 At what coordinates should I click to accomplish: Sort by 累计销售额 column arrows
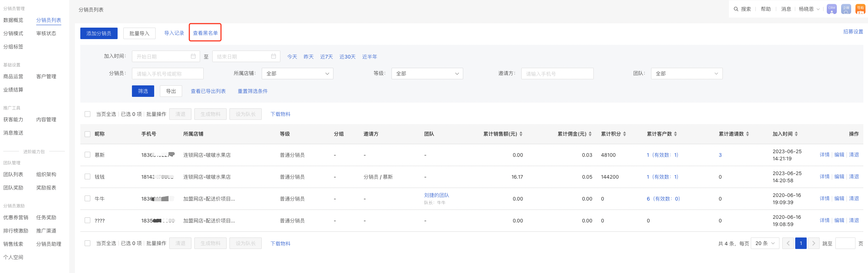pos(521,134)
